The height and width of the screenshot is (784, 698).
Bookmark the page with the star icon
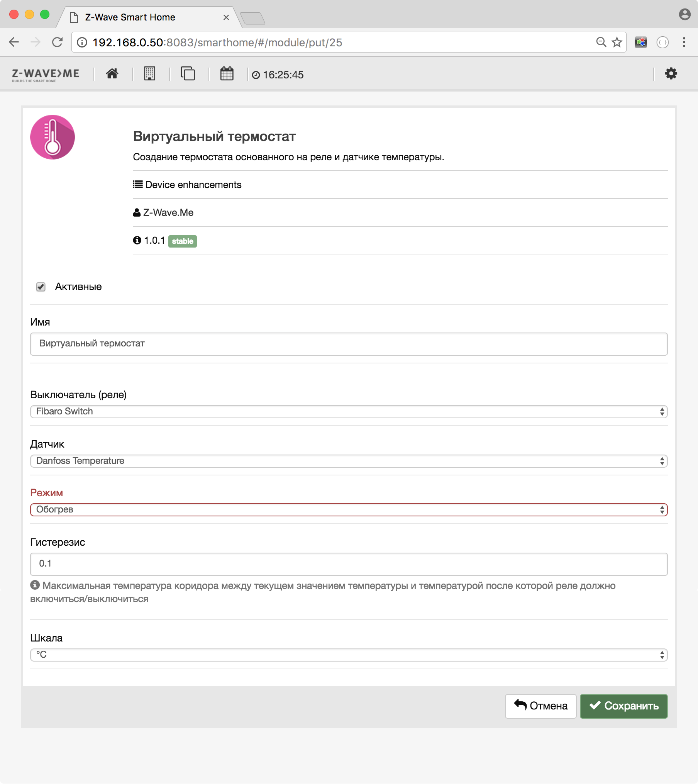coord(617,42)
